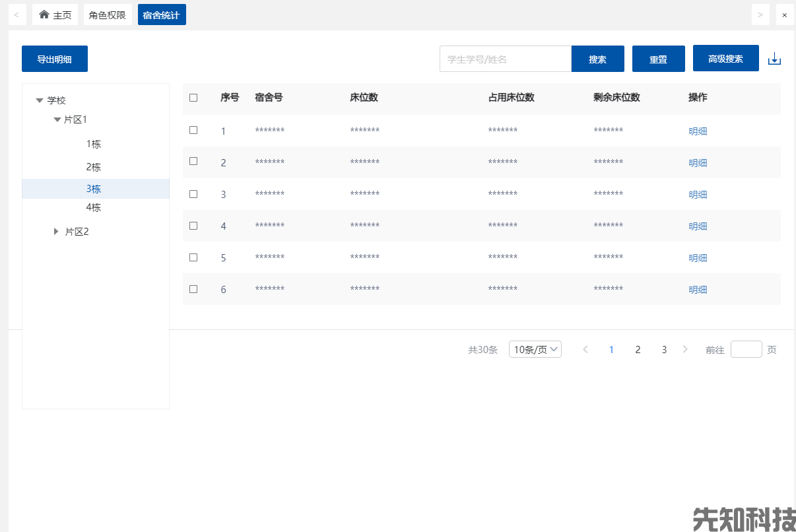Open 明细 link for row 1
This screenshot has height=532, width=796.
(x=698, y=131)
